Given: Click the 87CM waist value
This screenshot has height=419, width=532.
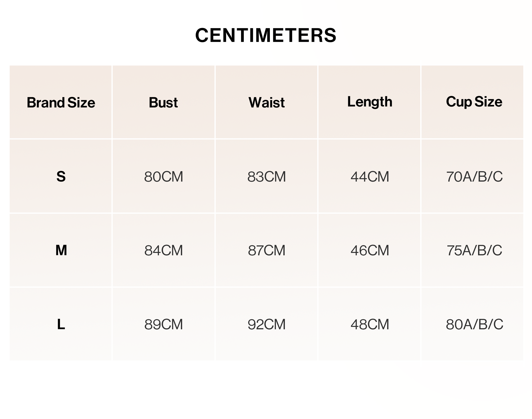Looking at the screenshot, I should [x=266, y=250].
